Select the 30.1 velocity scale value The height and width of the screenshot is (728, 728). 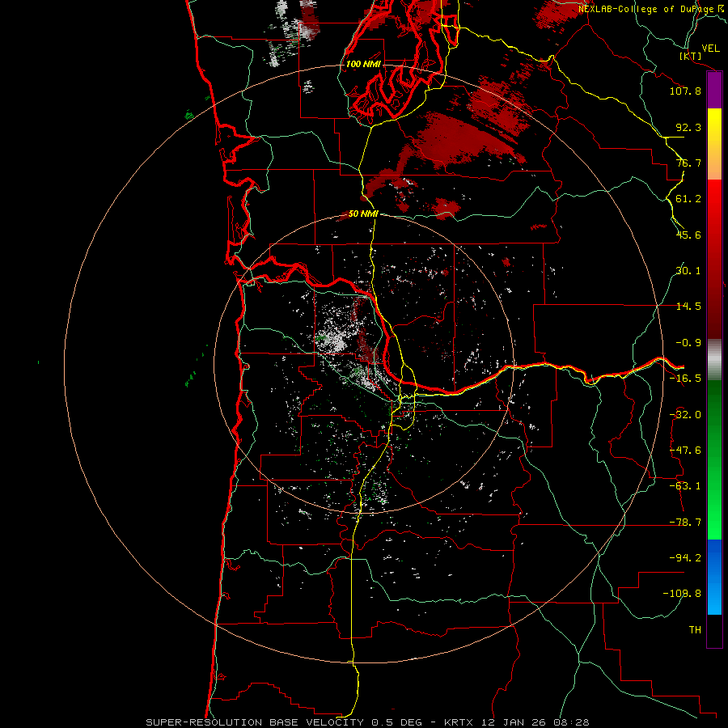(x=688, y=271)
